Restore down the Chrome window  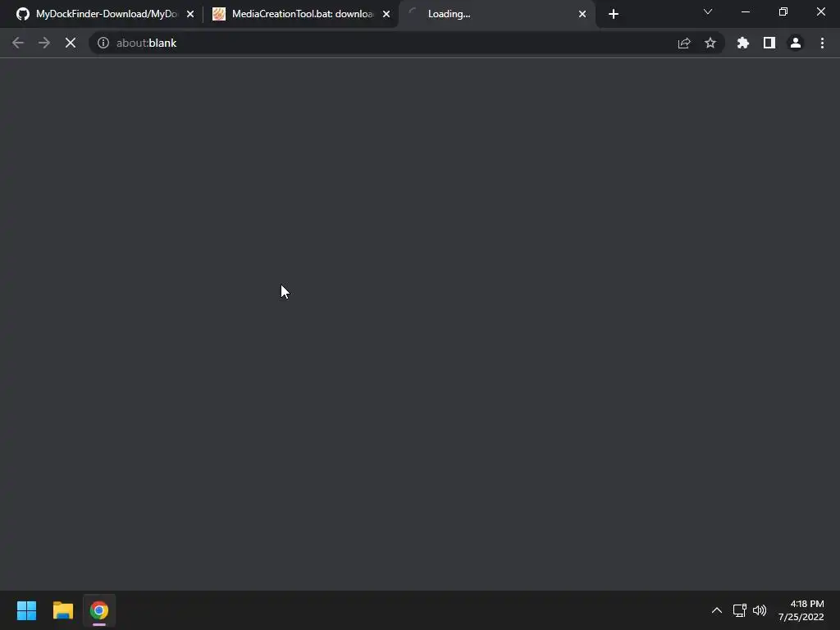click(783, 11)
